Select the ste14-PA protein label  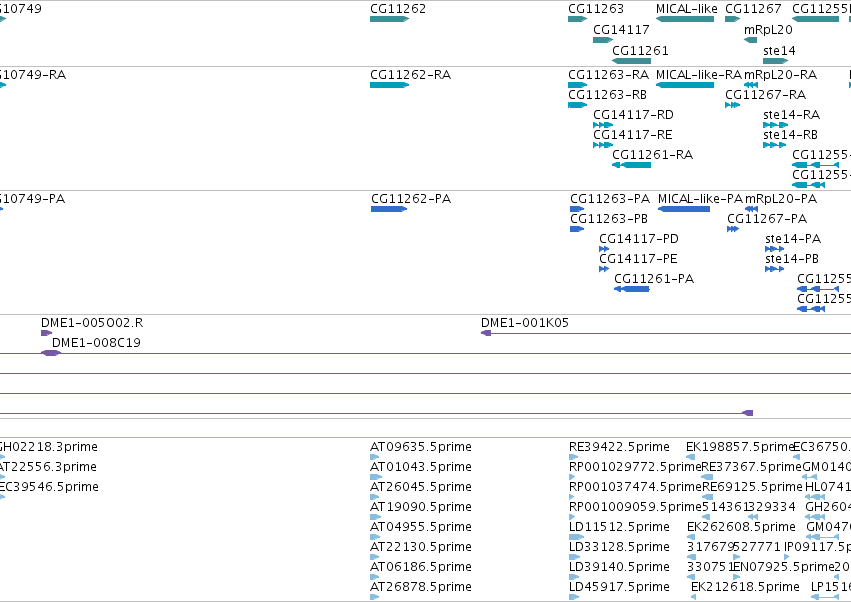point(793,239)
